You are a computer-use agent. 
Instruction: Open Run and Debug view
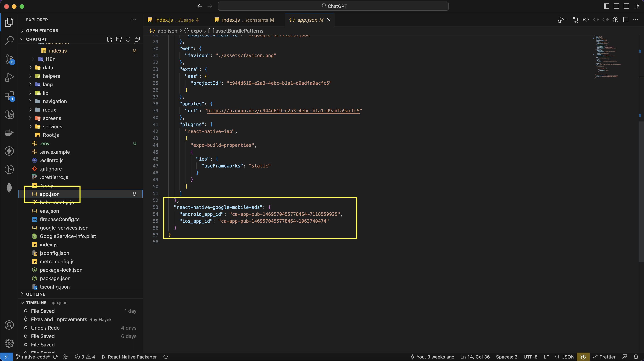pyautogui.click(x=9, y=77)
